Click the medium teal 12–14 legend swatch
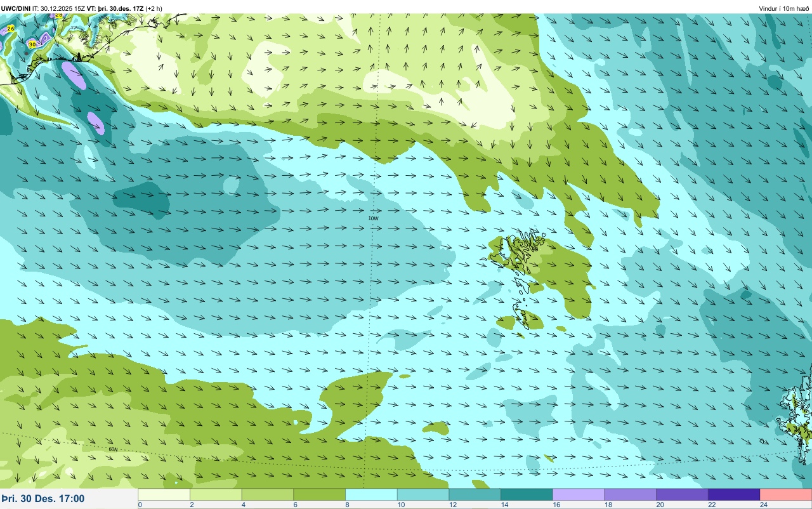Screen dimensions: 812x509 pyautogui.click(x=475, y=494)
